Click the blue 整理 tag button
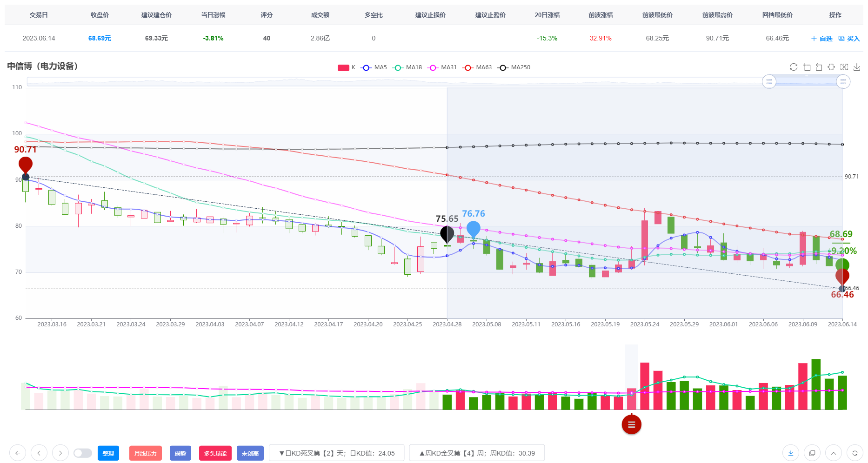This screenshot has width=868, height=463. [108, 453]
